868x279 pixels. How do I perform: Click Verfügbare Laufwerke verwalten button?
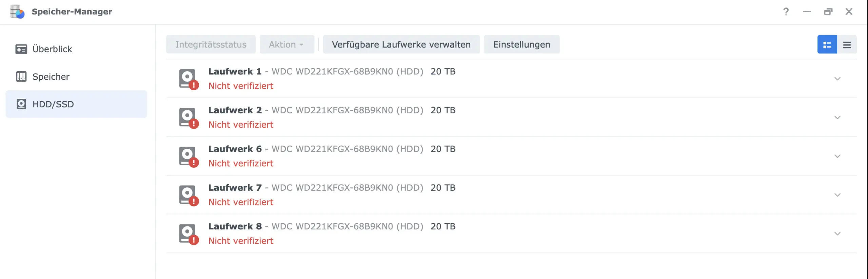click(401, 44)
